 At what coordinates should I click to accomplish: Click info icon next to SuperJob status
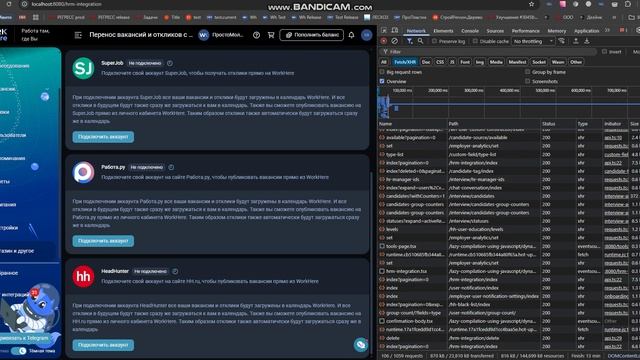(x=170, y=63)
